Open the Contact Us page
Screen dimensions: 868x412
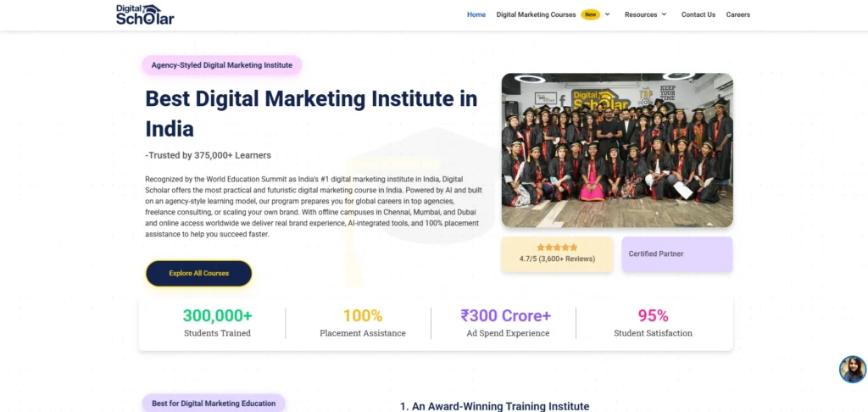point(698,14)
